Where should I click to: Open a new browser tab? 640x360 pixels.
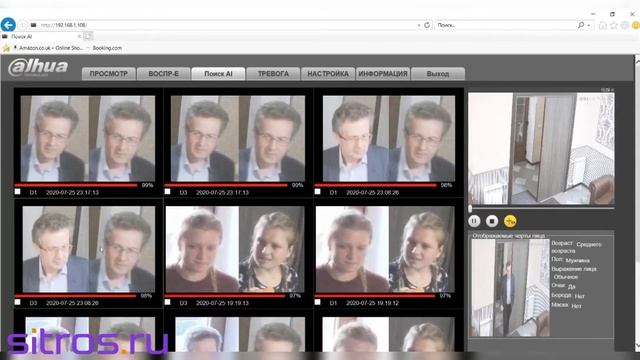pos(88,36)
